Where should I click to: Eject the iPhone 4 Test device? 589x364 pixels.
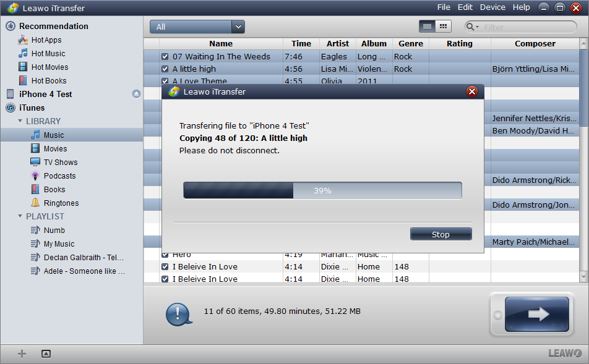click(136, 94)
